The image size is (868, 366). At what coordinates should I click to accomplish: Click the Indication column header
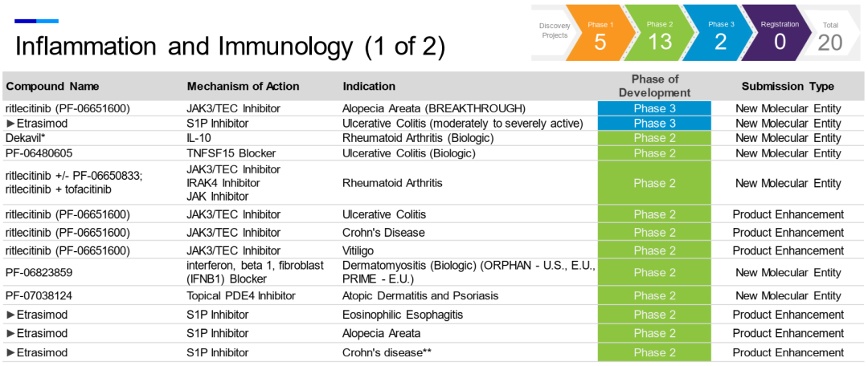(369, 86)
